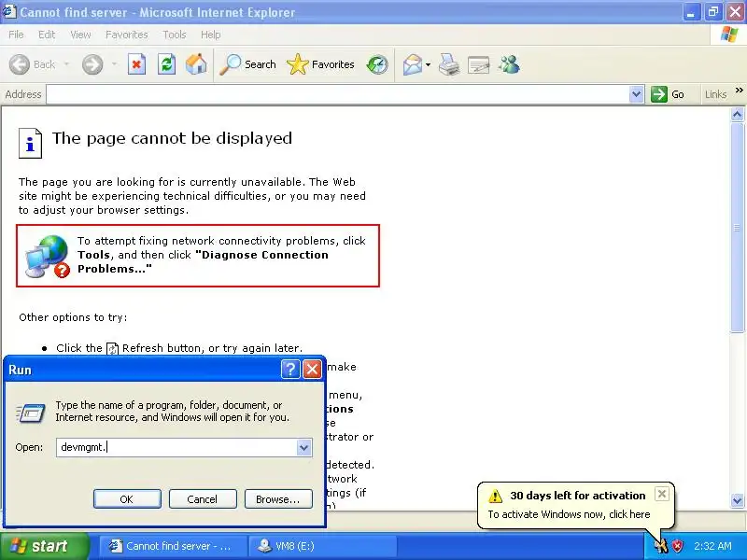747x560 pixels.
Task: Click the Open text field with devmgmt.
Action: point(176,448)
